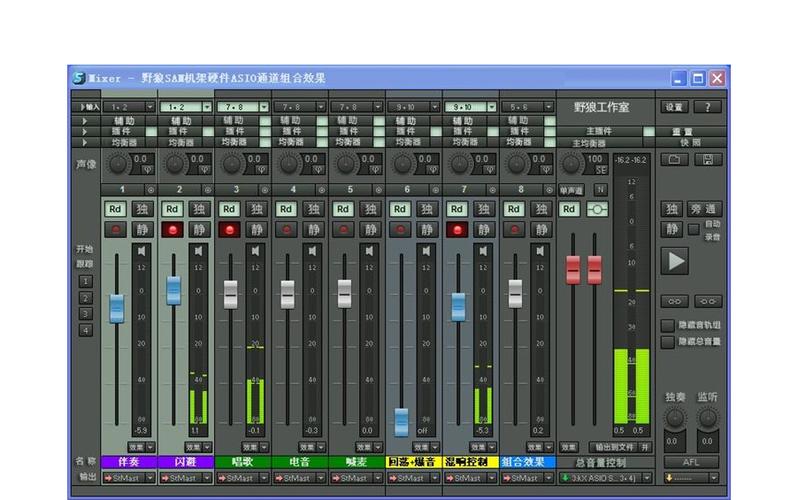Viewport: 798px width, 500px height.
Task: Toggle the 插件 plugin indicator on channel 1
Action: coord(151,131)
